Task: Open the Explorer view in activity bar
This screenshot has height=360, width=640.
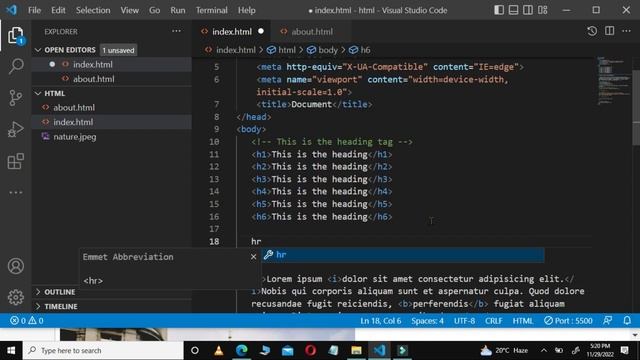Action: click(16, 36)
